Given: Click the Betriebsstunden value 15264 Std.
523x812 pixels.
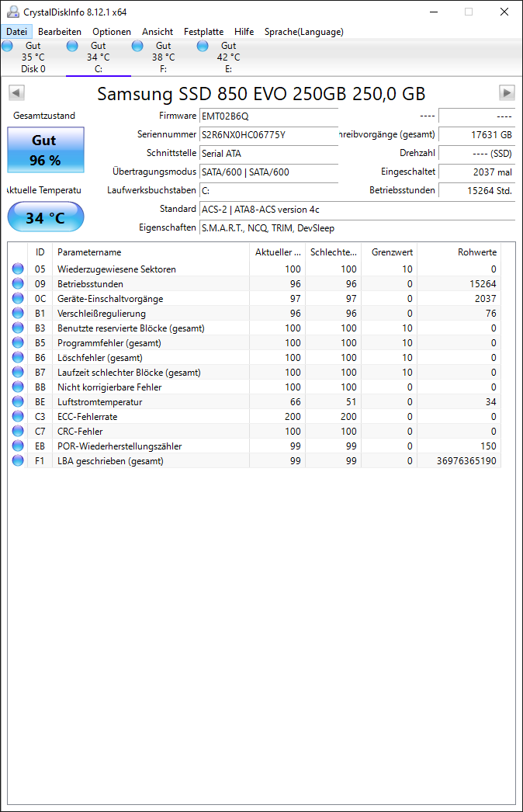Looking at the screenshot, I should click(x=477, y=190).
